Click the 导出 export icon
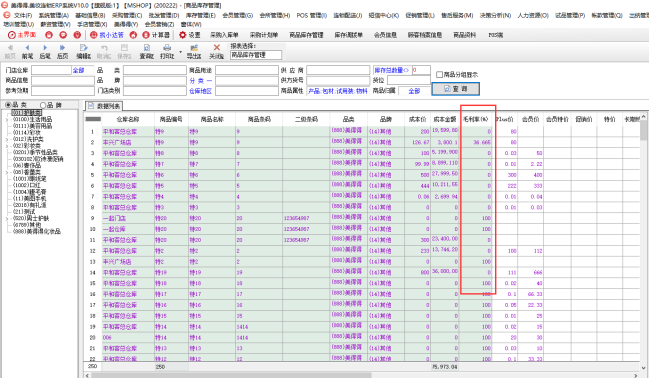This screenshot has height=378, width=650. [x=194, y=48]
